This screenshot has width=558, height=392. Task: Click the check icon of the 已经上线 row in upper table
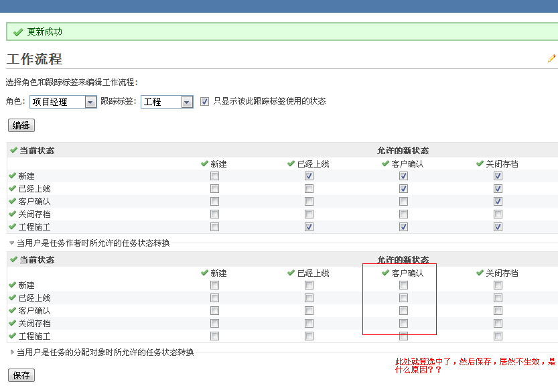pos(13,188)
